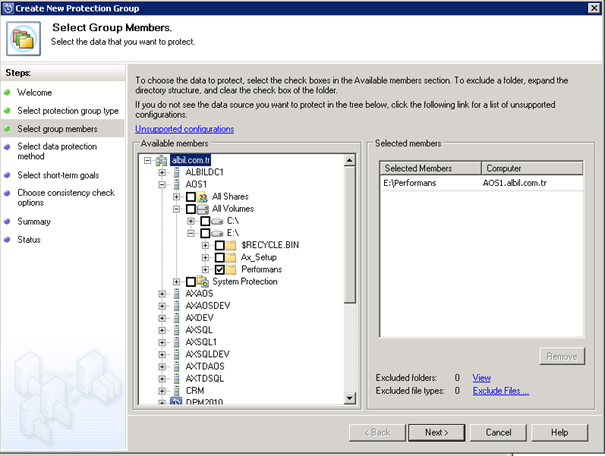Click the AXAOS server icon
The image size is (605, 456).
[176, 294]
